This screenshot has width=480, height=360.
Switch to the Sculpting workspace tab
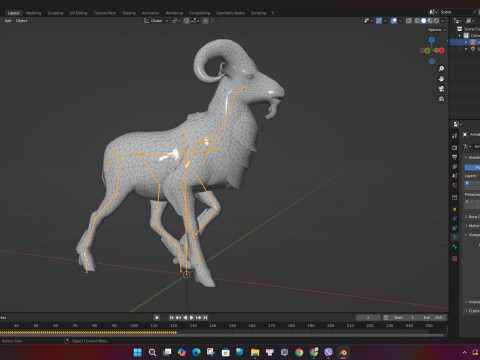55,13
